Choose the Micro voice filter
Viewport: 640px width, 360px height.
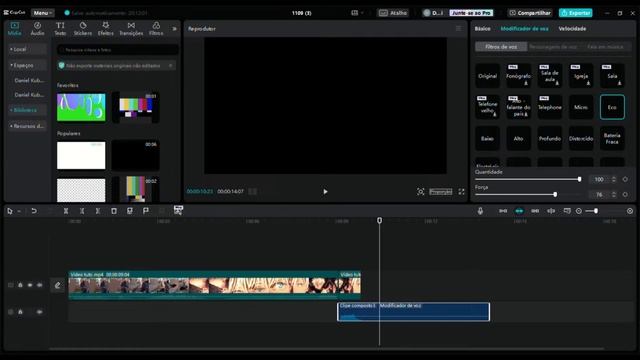tap(581, 107)
